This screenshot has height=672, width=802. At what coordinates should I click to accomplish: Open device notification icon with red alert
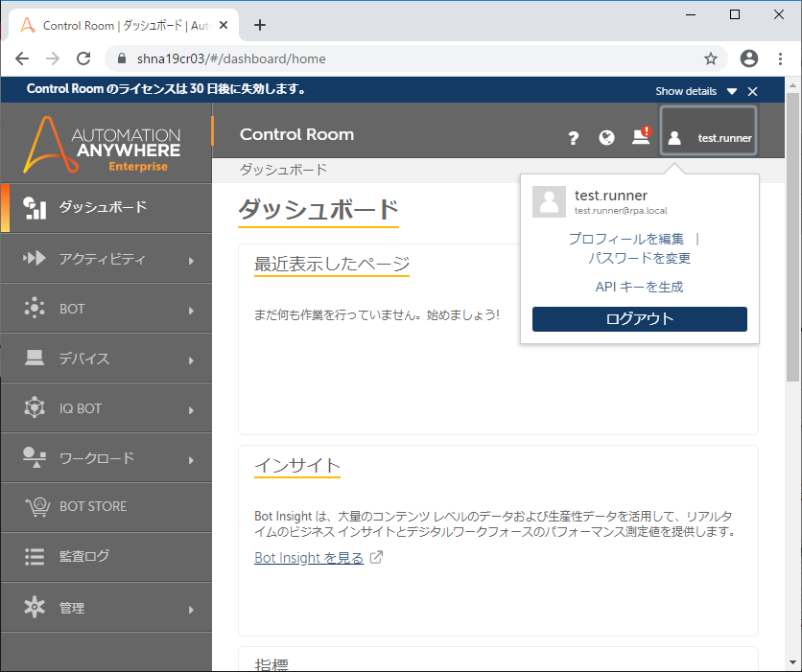tap(642, 136)
